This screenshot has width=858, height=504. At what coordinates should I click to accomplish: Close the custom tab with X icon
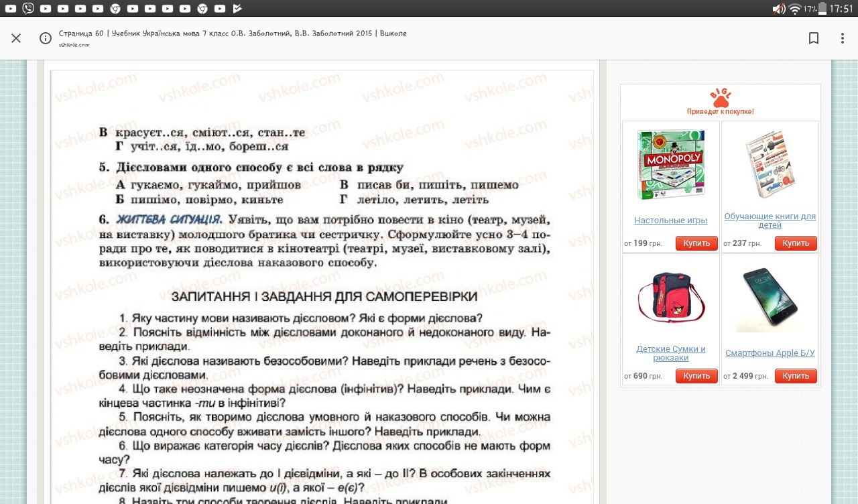point(16,38)
